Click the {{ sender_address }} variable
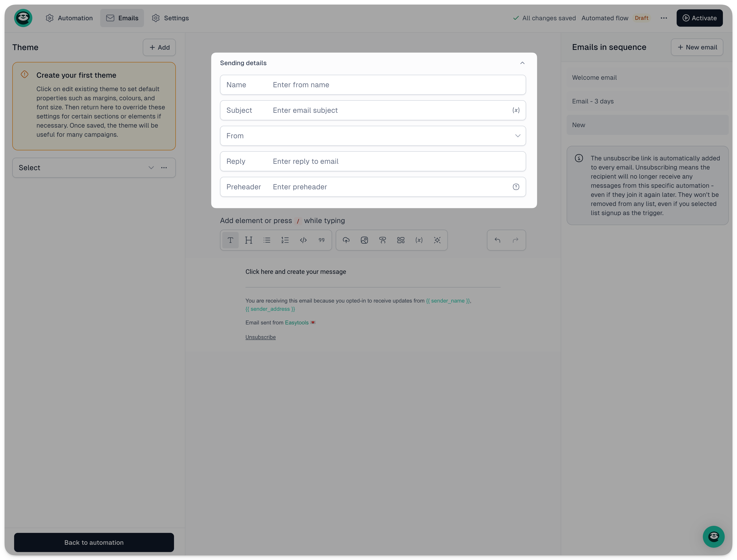The image size is (737, 560). click(x=270, y=309)
